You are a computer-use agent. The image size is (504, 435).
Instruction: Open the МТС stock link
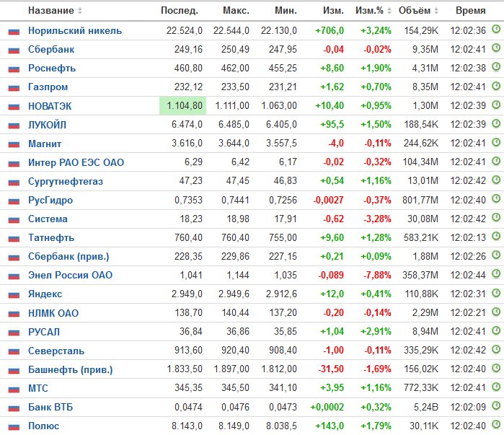[x=38, y=388]
